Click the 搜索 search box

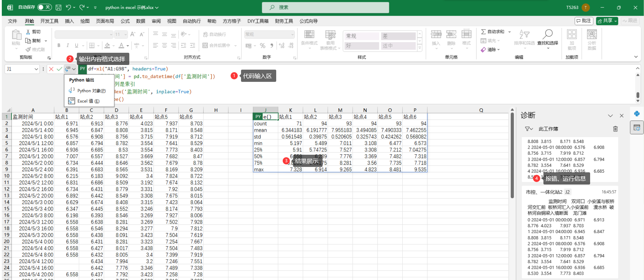click(x=325, y=7)
